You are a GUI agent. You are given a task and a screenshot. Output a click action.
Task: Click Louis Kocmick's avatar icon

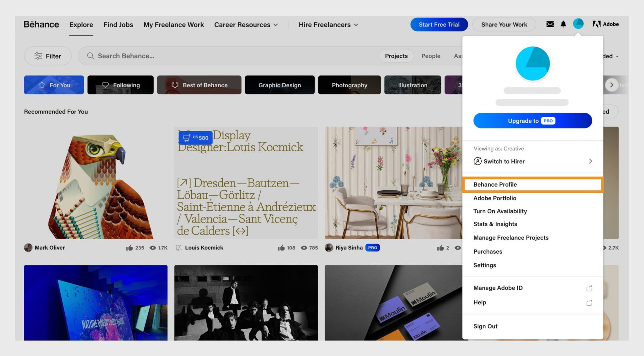(x=179, y=248)
